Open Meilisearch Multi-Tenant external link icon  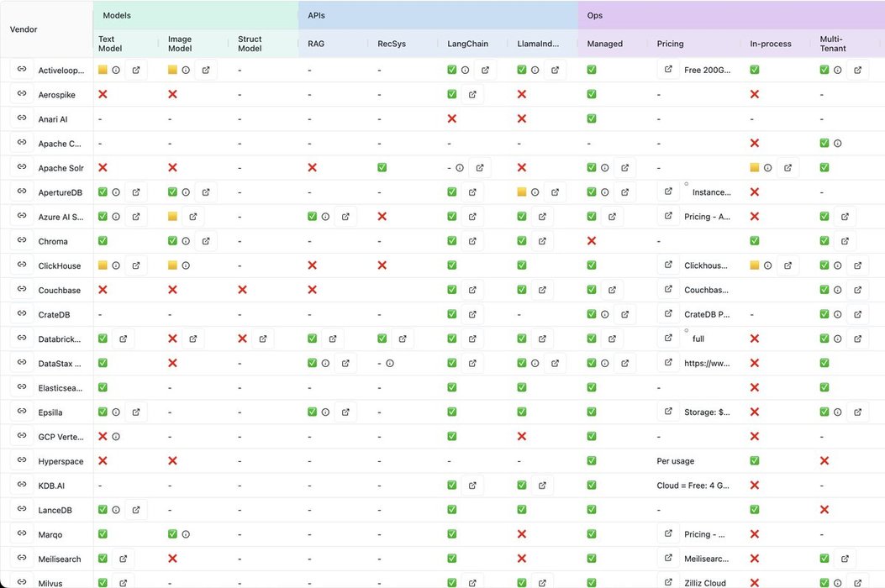pos(845,558)
